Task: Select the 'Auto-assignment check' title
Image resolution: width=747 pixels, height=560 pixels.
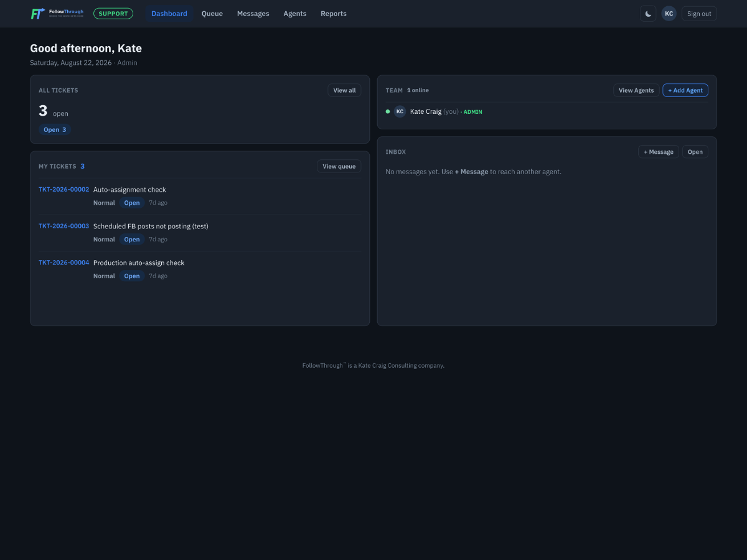Action: point(129,190)
